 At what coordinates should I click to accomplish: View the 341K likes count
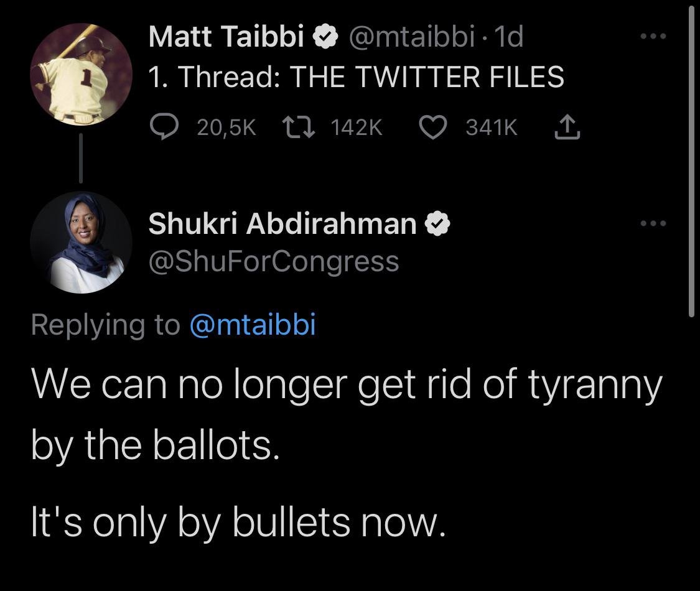tap(492, 128)
